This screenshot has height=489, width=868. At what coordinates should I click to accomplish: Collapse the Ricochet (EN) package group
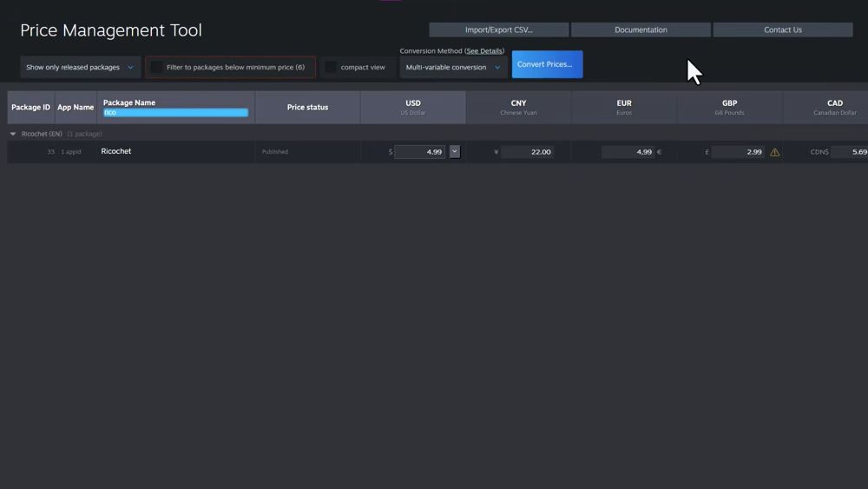pos(13,134)
